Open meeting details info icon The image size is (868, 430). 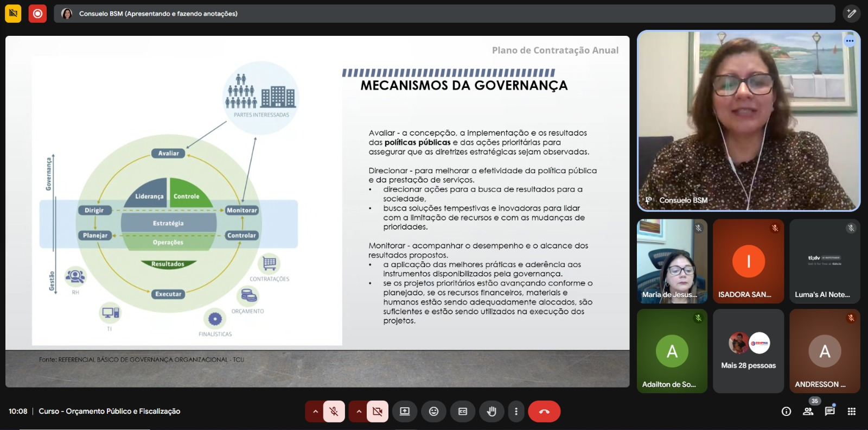786,412
